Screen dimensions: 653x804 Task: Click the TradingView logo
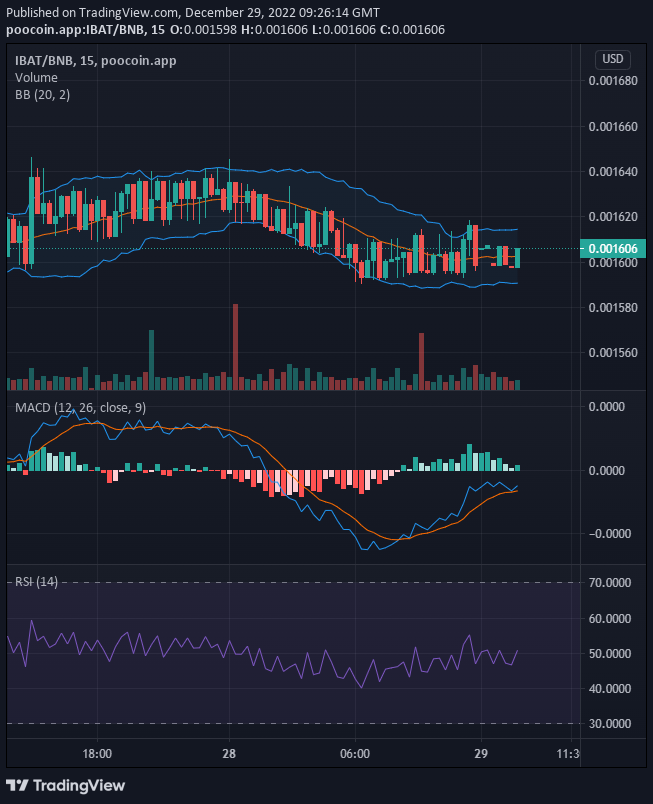pyautogui.click(x=66, y=785)
